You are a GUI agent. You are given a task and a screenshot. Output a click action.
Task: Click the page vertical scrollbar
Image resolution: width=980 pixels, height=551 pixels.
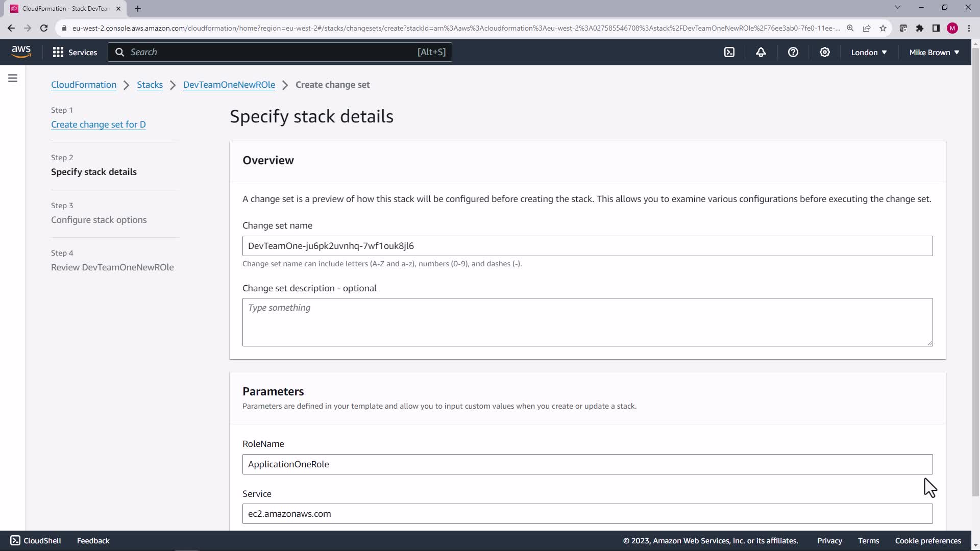(975, 270)
